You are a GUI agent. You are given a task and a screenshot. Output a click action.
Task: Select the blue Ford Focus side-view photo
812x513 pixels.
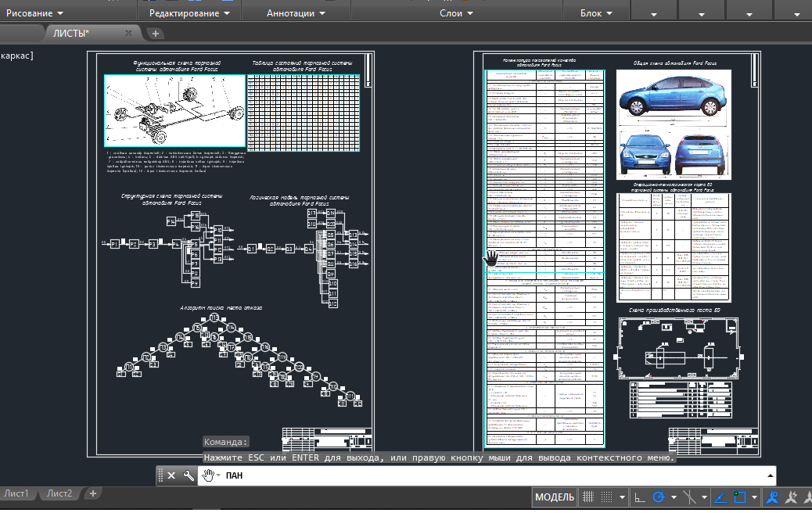(x=674, y=95)
